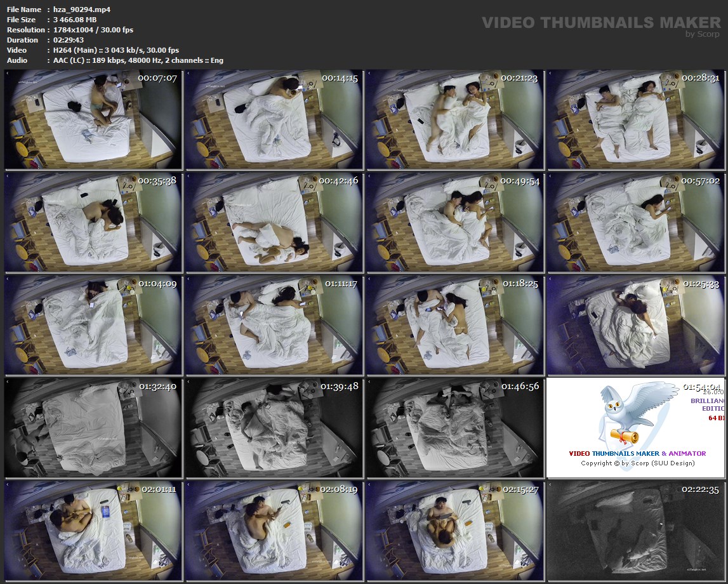
Task: Click the 'Copyright © by Scorp (SUU Design)' text
Action: (637, 463)
